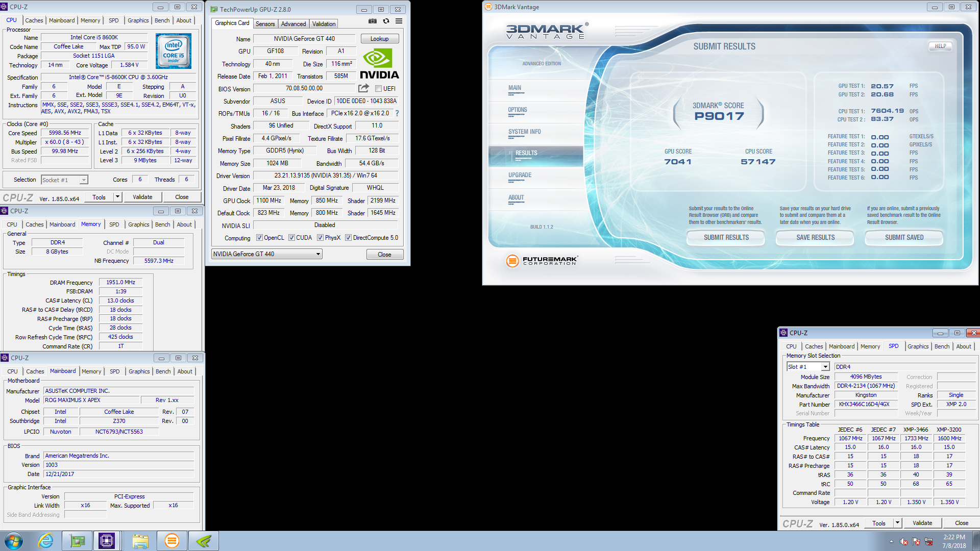Expand the Tools arrow in CPU-Z CPU window
This screenshot has height=551, width=980.
117,197
